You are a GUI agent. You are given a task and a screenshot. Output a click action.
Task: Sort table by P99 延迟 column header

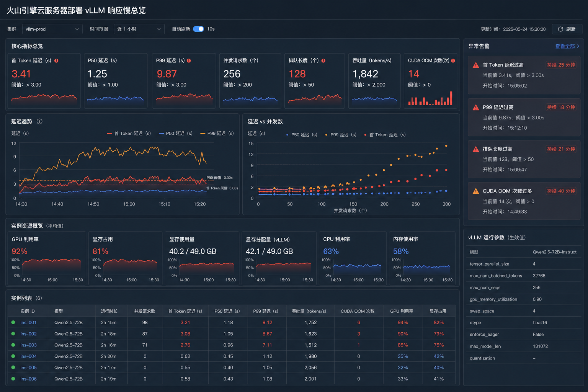coord(266,311)
